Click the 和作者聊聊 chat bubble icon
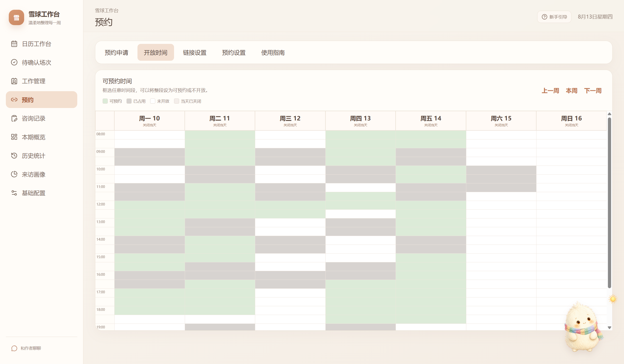The image size is (624, 364). tap(14, 348)
